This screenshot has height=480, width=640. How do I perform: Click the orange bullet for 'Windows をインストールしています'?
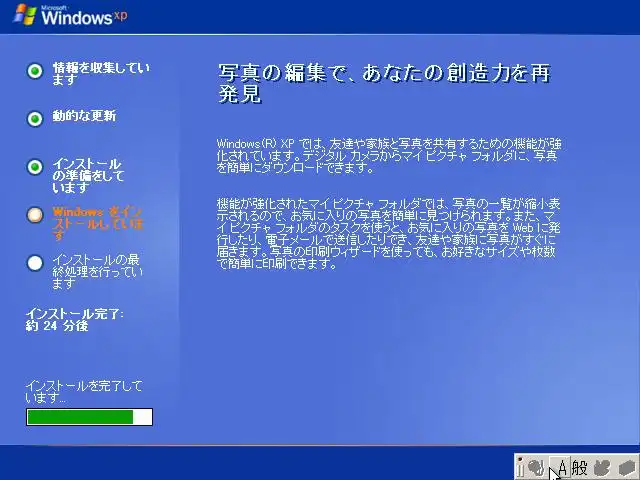point(35,215)
